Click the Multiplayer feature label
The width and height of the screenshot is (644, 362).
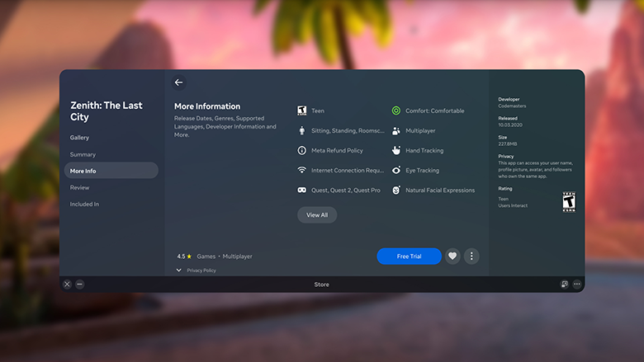(x=420, y=130)
